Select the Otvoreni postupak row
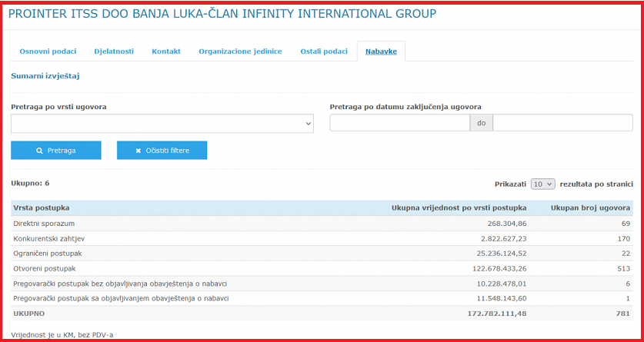This screenshot has width=644, height=342. (x=322, y=268)
